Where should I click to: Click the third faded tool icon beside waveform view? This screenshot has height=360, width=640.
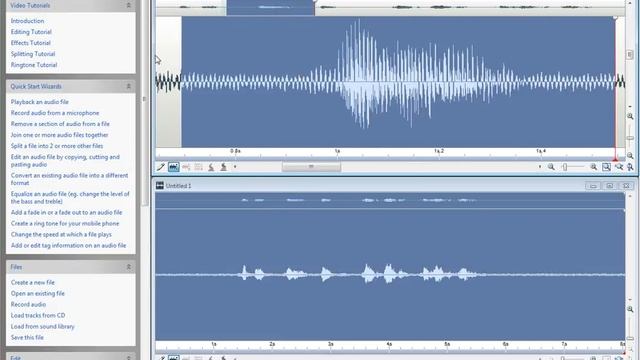pos(186,167)
